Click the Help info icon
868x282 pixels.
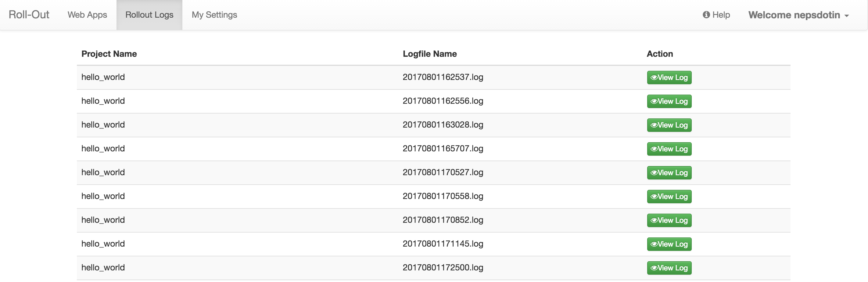click(706, 15)
